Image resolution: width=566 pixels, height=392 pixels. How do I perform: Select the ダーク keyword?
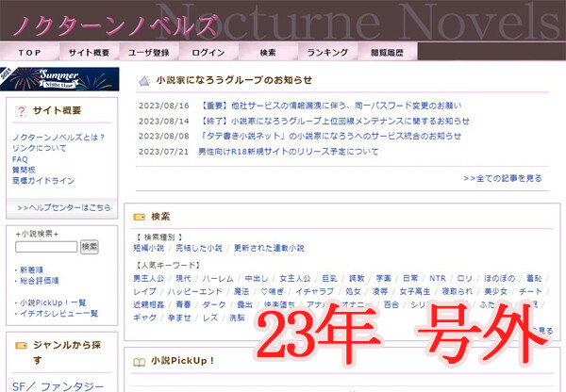point(214,304)
